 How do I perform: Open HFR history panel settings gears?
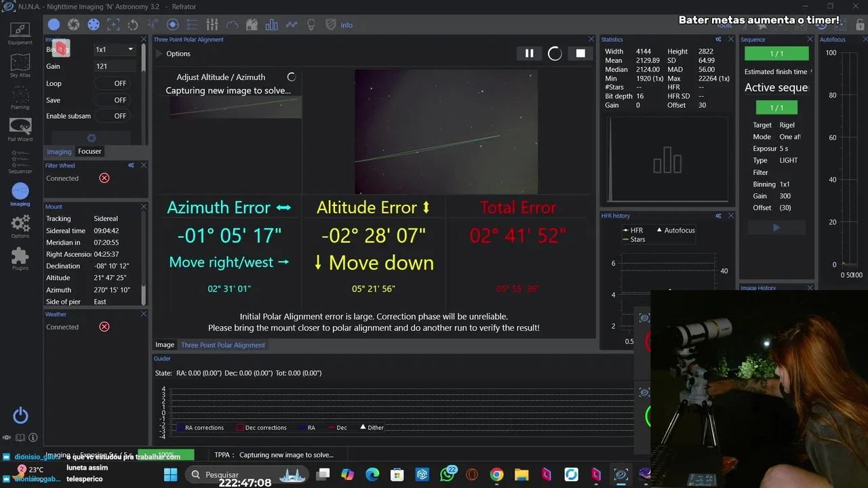[x=718, y=216]
